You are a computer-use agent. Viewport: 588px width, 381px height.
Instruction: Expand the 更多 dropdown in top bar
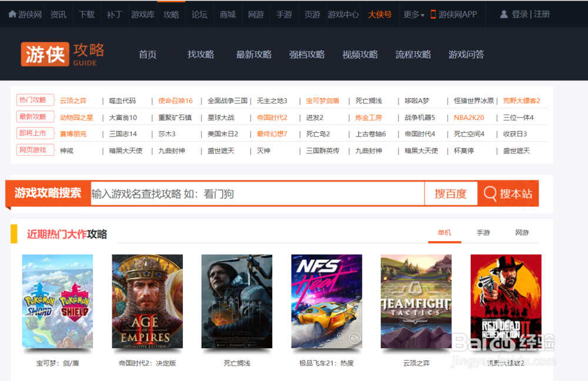click(x=413, y=14)
